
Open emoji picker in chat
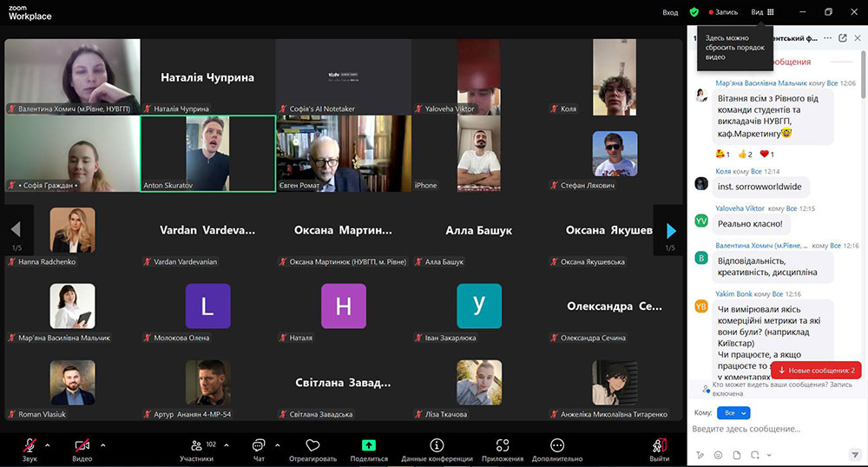[718, 455]
